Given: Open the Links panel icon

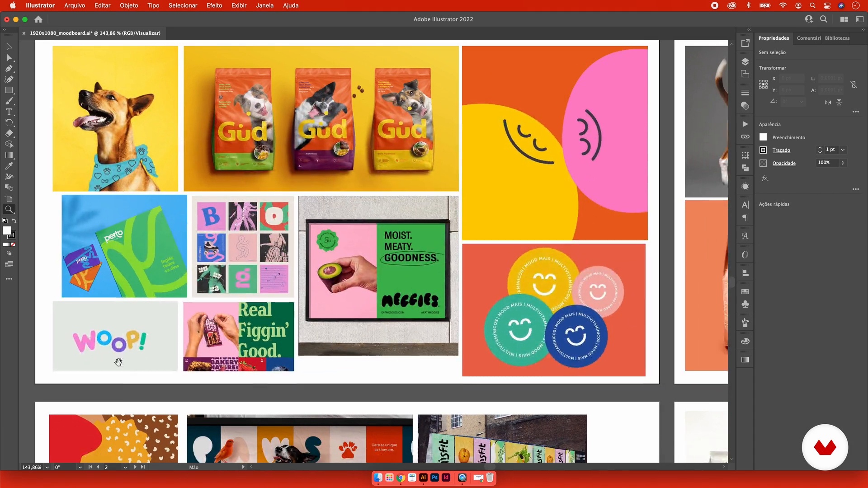Looking at the screenshot, I should click(745, 136).
